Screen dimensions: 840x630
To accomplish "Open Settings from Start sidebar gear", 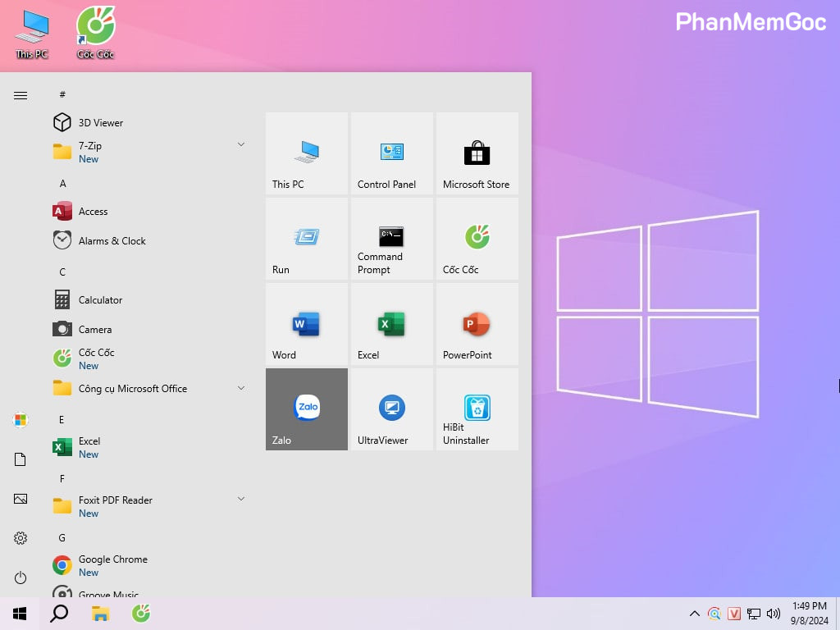I will (x=21, y=538).
